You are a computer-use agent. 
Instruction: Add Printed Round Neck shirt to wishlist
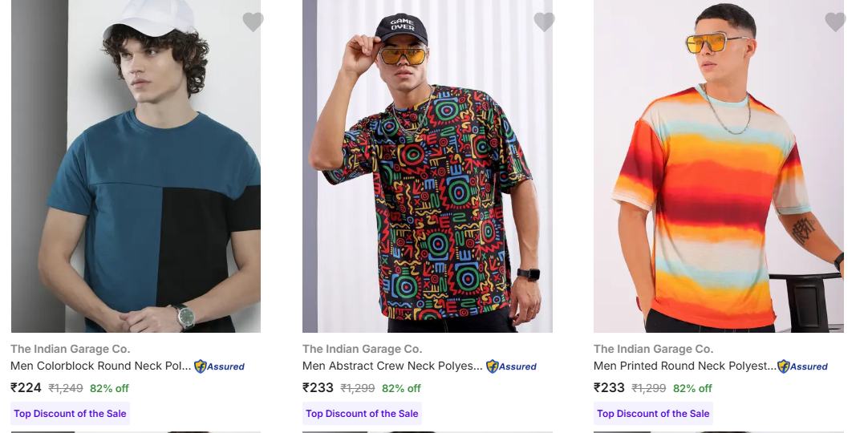[835, 22]
